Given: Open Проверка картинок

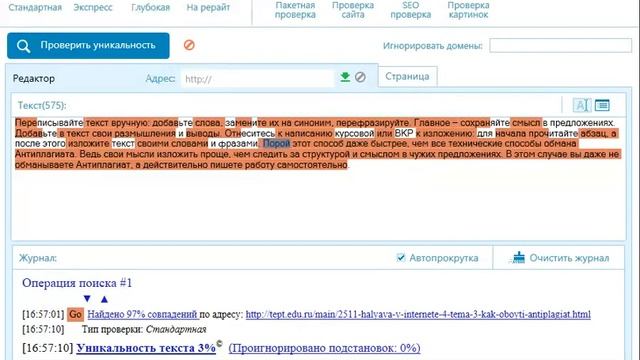Looking at the screenshot, I should click(468, 10).
